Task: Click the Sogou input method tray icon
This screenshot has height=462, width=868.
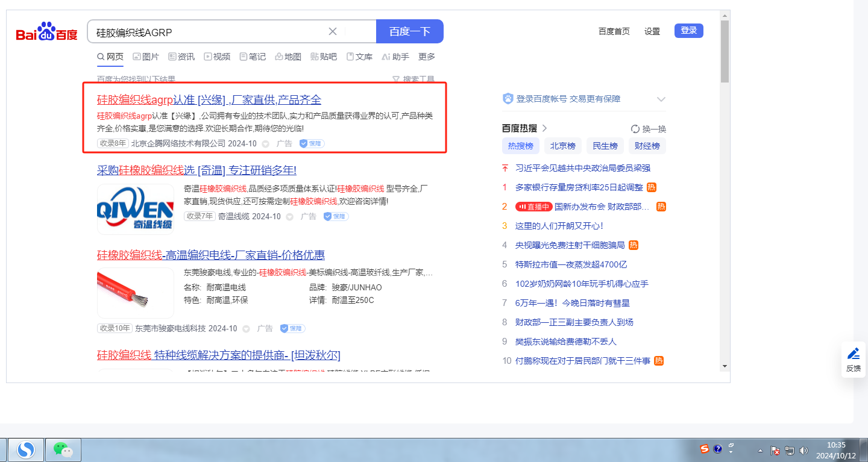Action: 704,449
